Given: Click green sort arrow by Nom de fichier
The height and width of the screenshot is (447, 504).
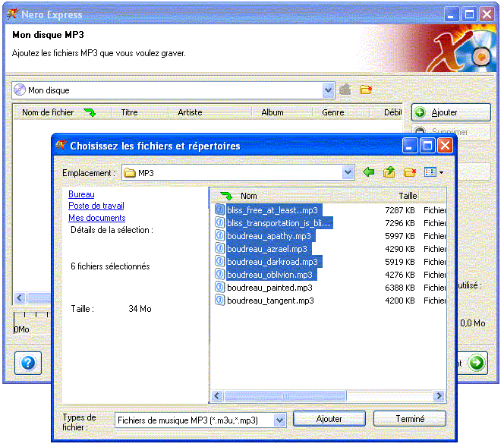Looking at the screenshot, I should pyautogui.click(x=90, y=112).
